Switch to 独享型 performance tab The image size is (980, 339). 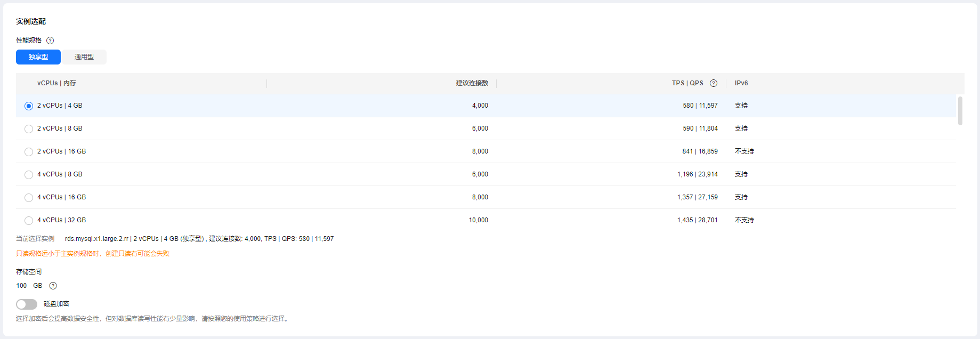(38, 57)
